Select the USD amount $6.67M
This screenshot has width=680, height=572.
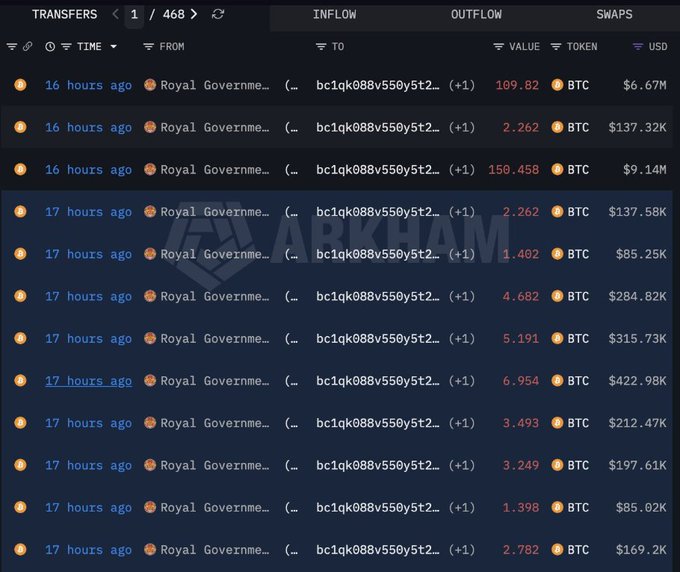[644, 85]
